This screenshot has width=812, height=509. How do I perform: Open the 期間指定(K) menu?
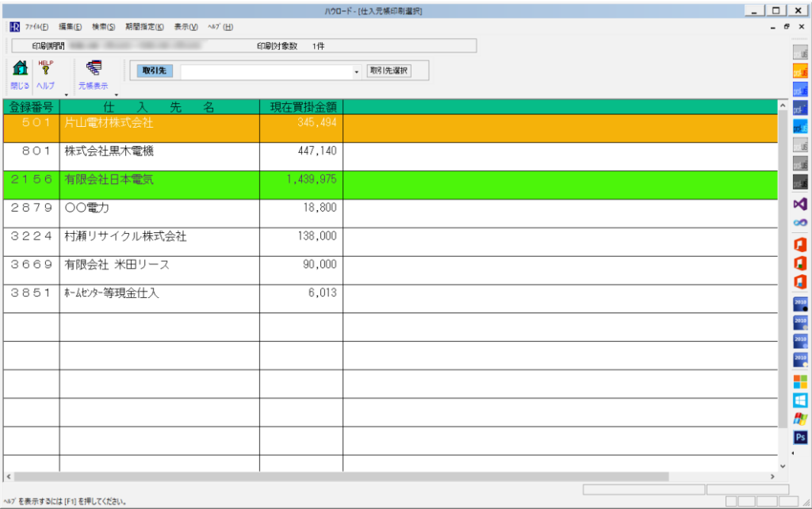coord(144,27)
